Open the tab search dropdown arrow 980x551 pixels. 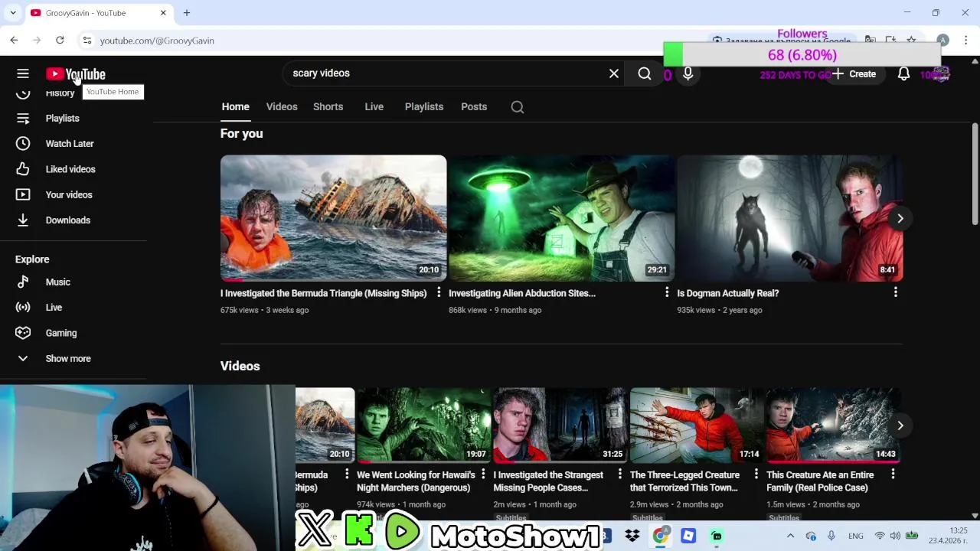13,13
